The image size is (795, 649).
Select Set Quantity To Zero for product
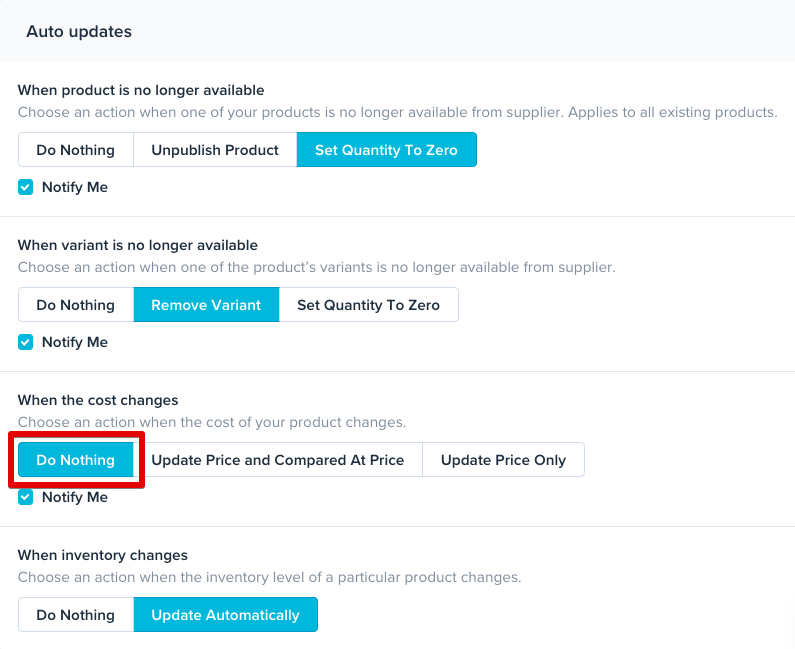click(386, 150)
